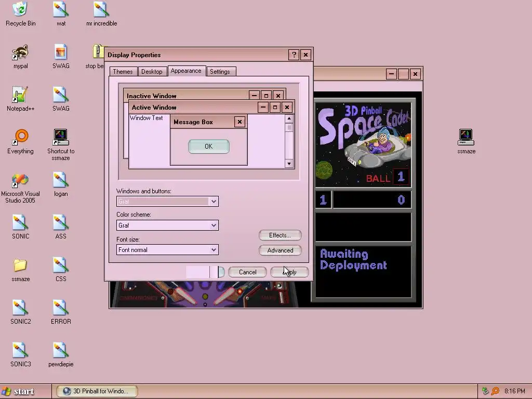Image resolution: width=532 pixels, height=399 pixels.
Task: Click OK in the preview Message Box
Action: [209, 146]
